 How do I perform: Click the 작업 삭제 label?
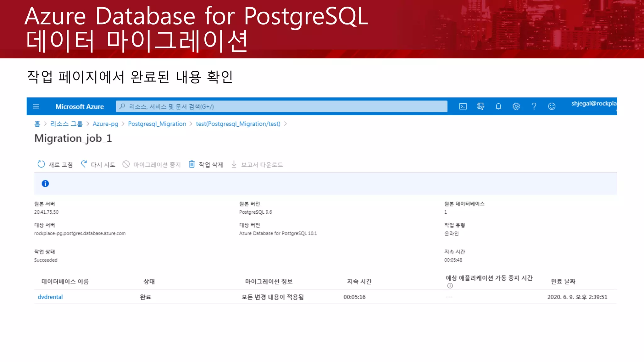point(211,165)
